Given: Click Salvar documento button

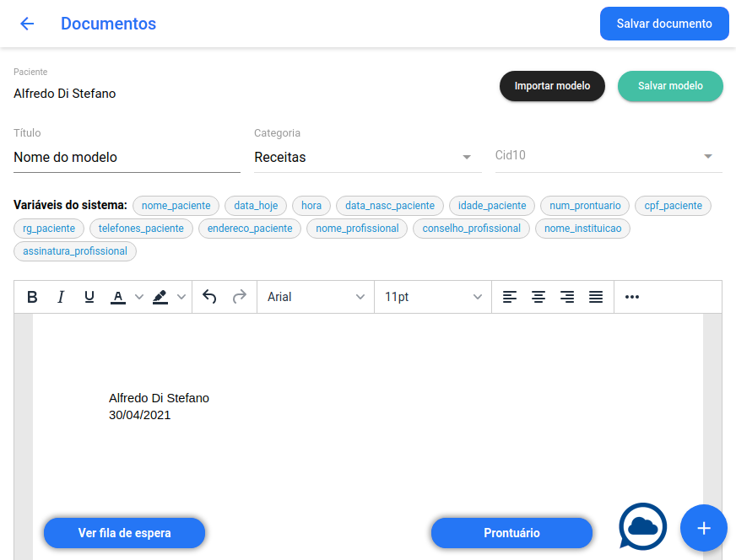Looking at the screenshot, I should coord(664,24).
